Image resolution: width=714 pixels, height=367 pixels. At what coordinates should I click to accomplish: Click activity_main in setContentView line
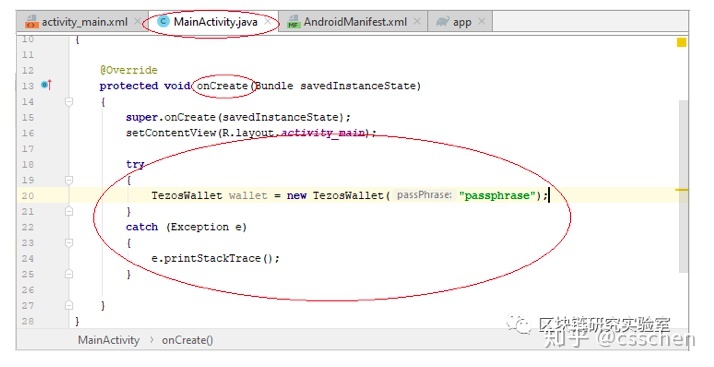tap(324, 133)
